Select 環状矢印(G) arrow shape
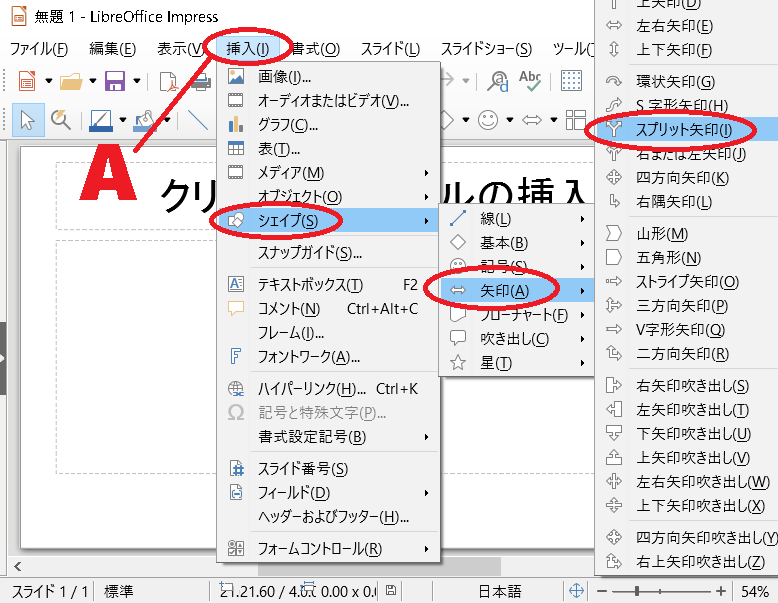The width and height of the screenshot is (778, 603). 687,81
